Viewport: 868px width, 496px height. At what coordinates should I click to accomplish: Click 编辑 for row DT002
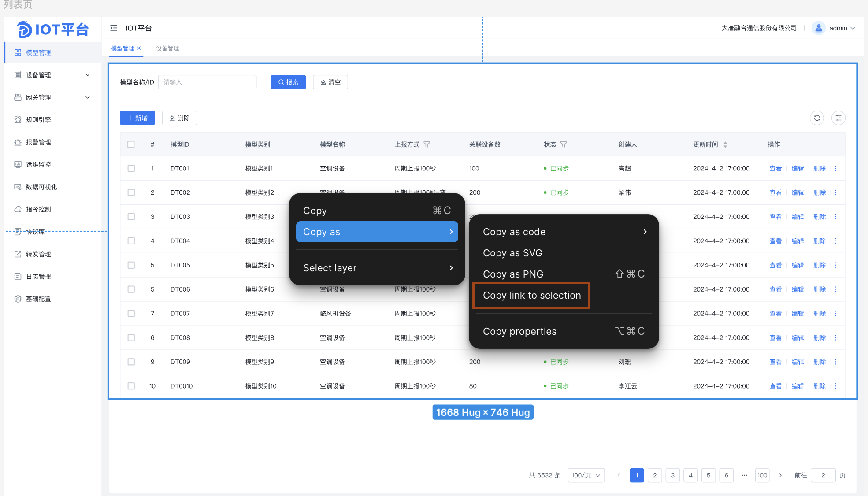pos(798,193)
